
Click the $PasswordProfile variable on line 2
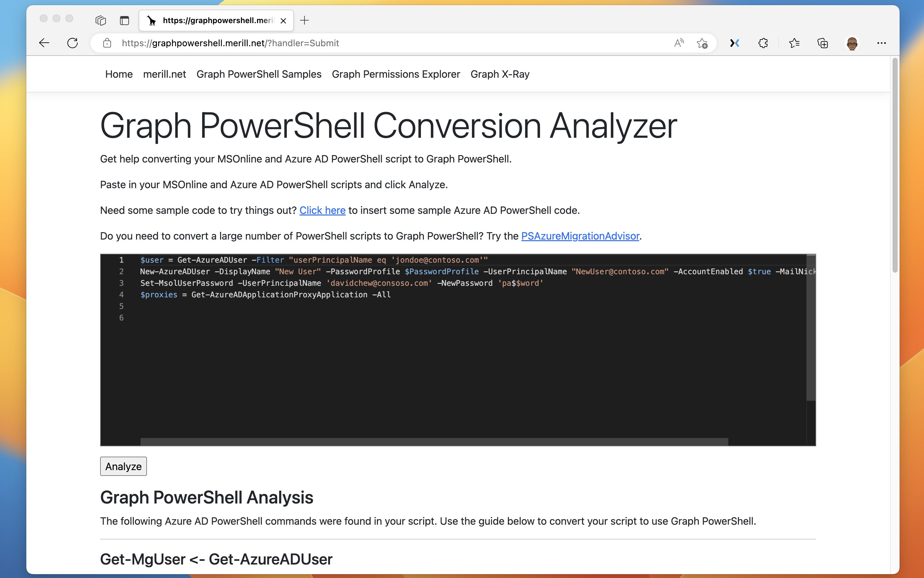tap(441, 271)
